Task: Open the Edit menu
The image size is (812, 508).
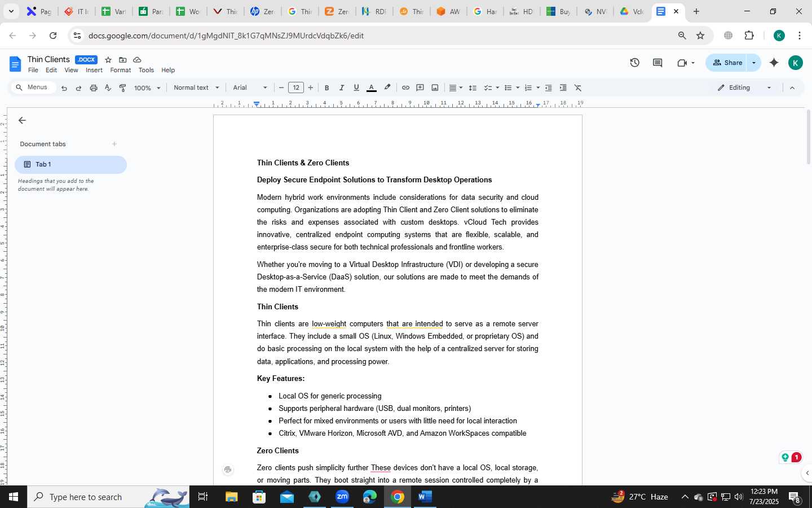Action: pyautogui.click(x=51, y=70)
